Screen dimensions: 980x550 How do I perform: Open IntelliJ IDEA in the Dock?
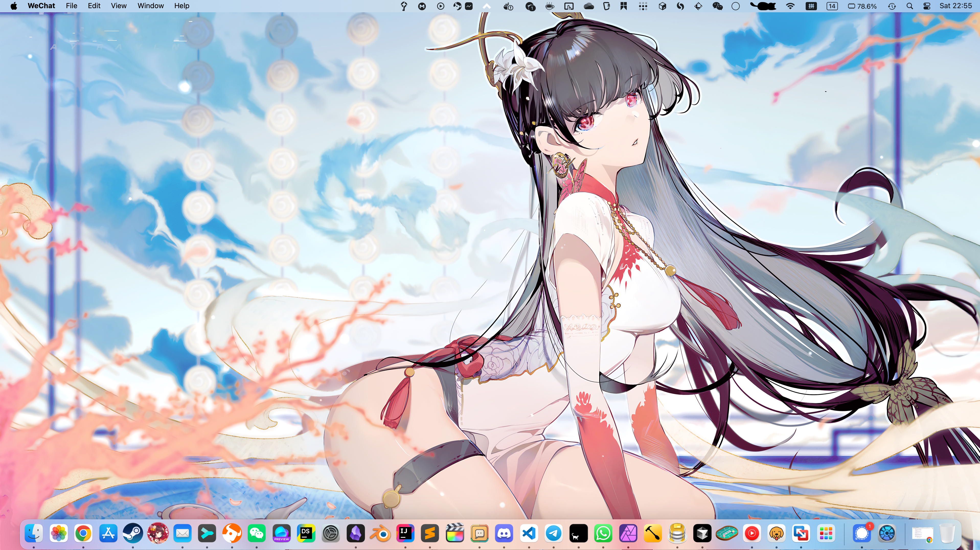point(405,533)
